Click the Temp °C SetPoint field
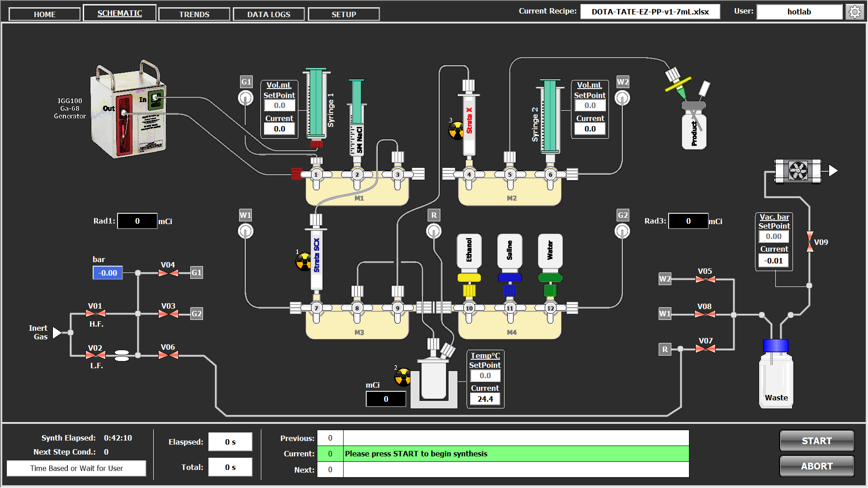The height and width of the screenshot is (488, 868). (x=485, y=375)
